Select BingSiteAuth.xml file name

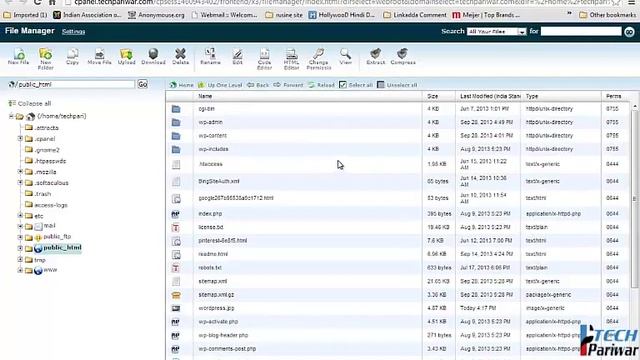(x=219, y=181)
